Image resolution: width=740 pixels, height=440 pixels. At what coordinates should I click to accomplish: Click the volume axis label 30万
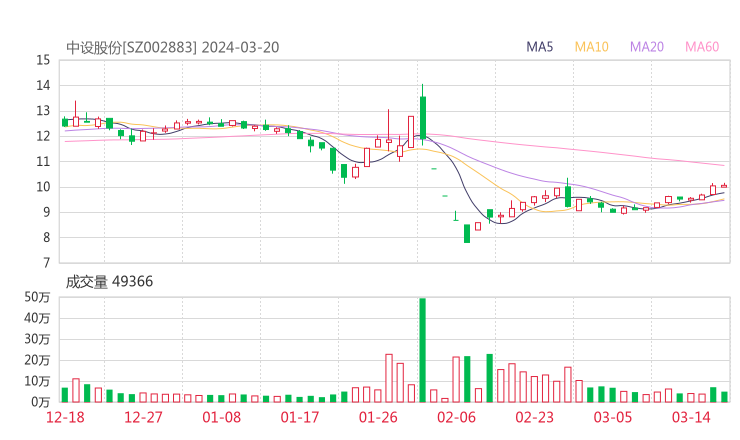pos(37,339)
